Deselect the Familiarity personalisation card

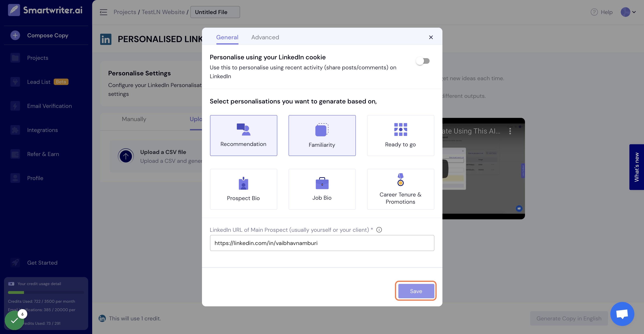coord(322,135)
